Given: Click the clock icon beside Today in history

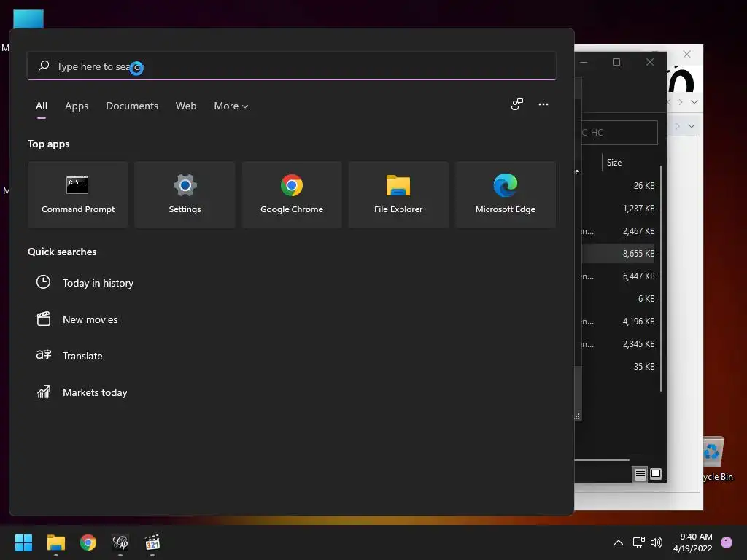Looking at the screenshot, I should (x=43, y=282).
